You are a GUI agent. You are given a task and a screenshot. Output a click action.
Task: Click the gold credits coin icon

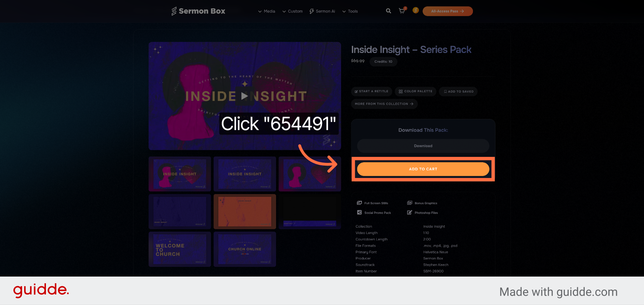tap(416, 10)
